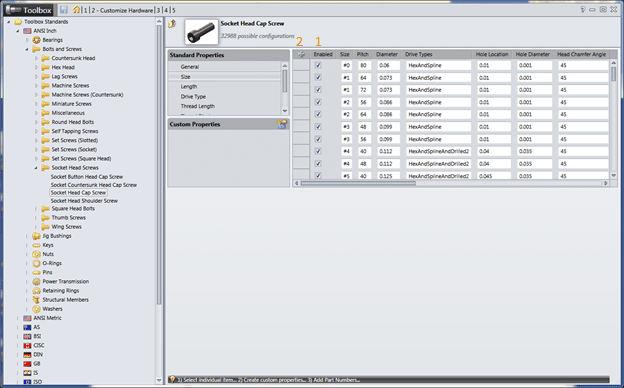This screenshot has height=388, width=624.
Task: Open Socket Countersunk Head Cap Screw
Action: click(94, 185)
